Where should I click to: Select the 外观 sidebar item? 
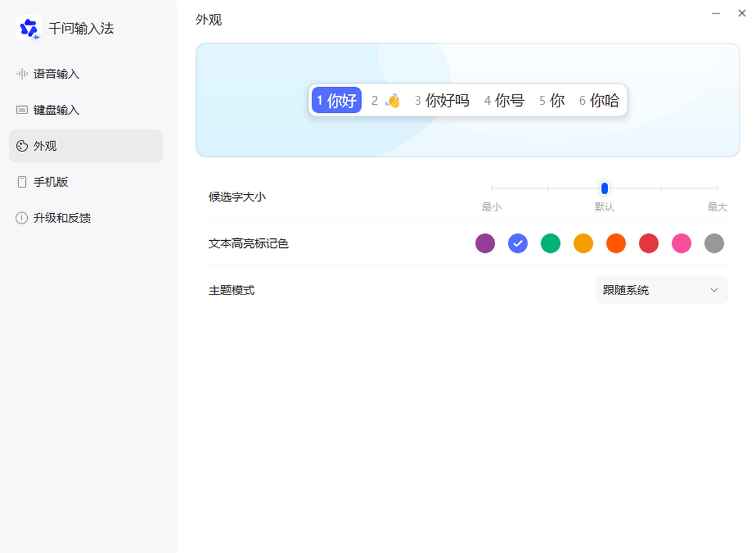click(x=86, y=146)
